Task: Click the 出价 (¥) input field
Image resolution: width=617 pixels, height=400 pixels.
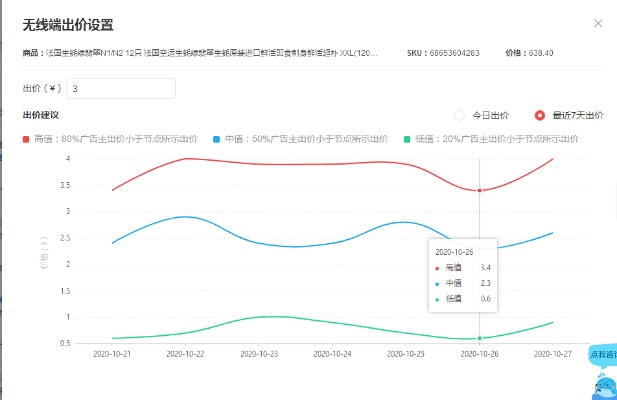Action: (x=120, y=89)
